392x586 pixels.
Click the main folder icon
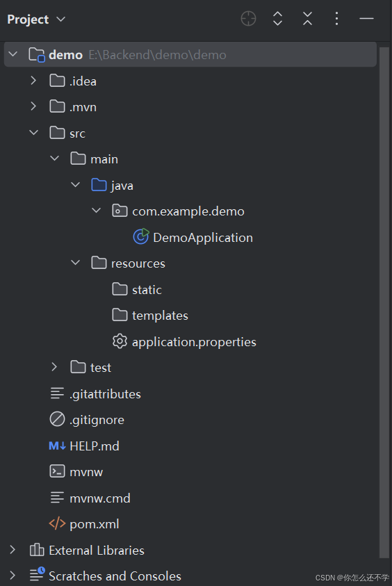point(78,158)
